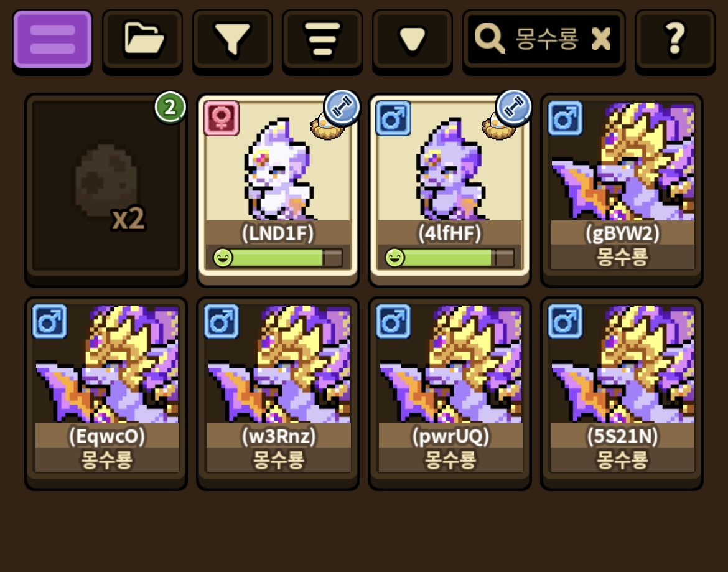
Task: Click the dumbbell badge on 4lfHF
Action: [x=513, y=107]
